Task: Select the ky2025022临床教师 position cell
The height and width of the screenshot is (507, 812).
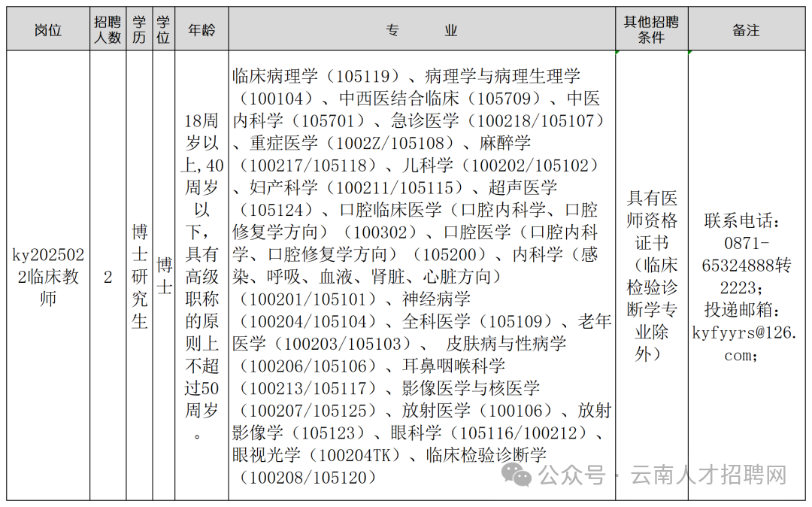Action: click(48, 277)
